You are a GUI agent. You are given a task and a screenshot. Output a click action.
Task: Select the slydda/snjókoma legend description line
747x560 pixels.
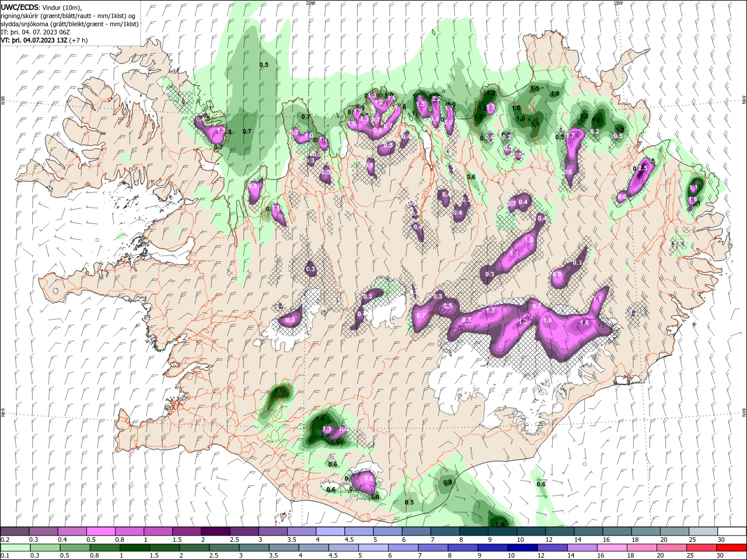pos(70,24)
